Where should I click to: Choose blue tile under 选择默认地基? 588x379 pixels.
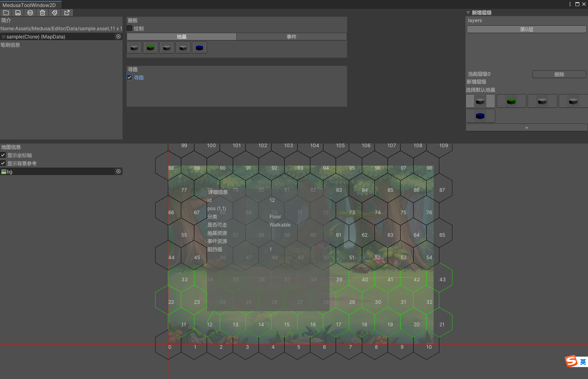480,116
